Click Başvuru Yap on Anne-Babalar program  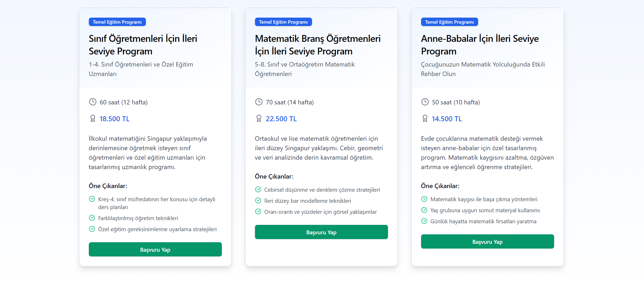(487, 241)
